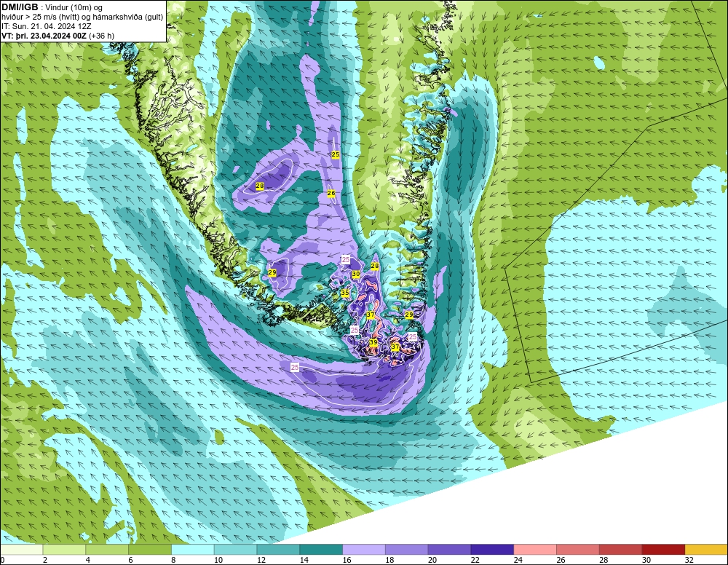
Task: Click the 28–30 red legend swatch
Action: (x=620, y=550)
